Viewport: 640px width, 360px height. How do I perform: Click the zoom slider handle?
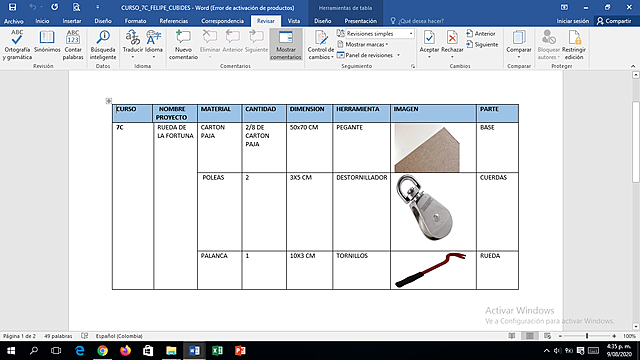click(587, 336)
